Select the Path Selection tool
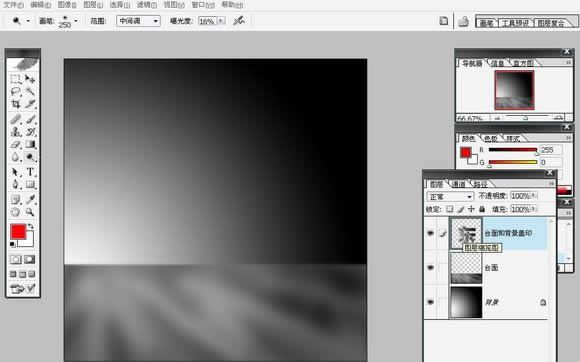The width and height of the screenshot is (580, 362). click(15, 172)
